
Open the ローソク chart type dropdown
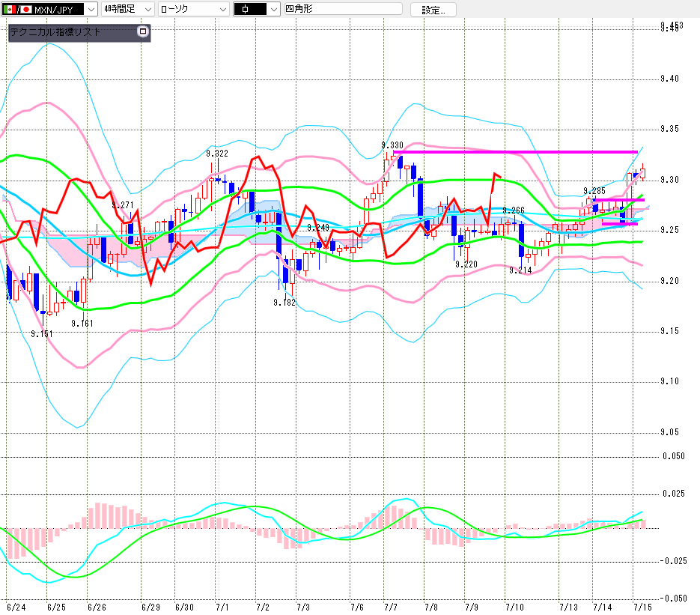tap(194, 9)
